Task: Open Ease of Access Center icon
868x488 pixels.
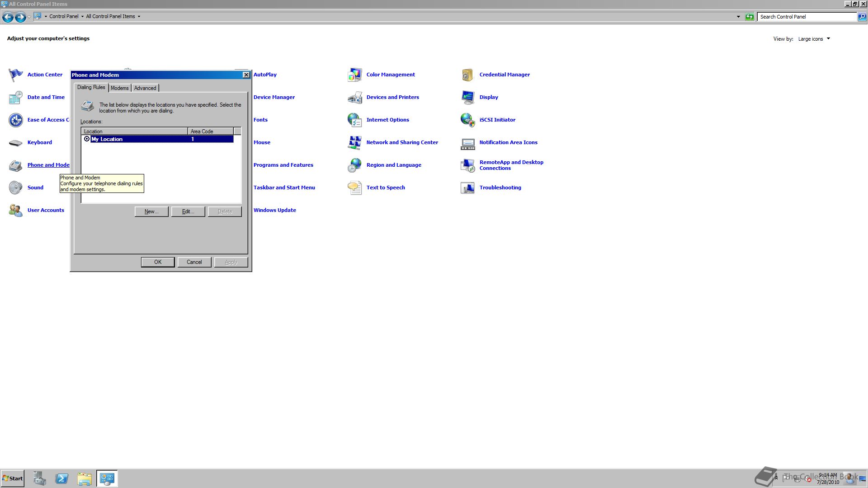Action: coord(16,120)
